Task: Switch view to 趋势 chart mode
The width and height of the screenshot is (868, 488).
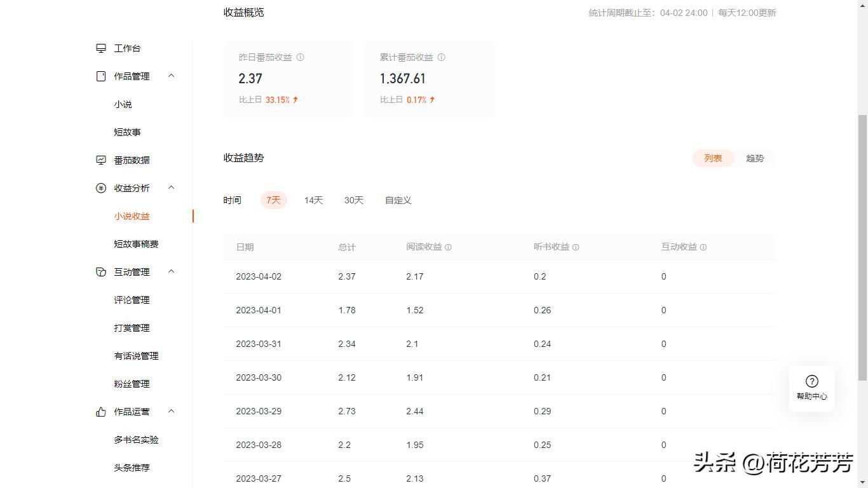Action: (755, 158)
